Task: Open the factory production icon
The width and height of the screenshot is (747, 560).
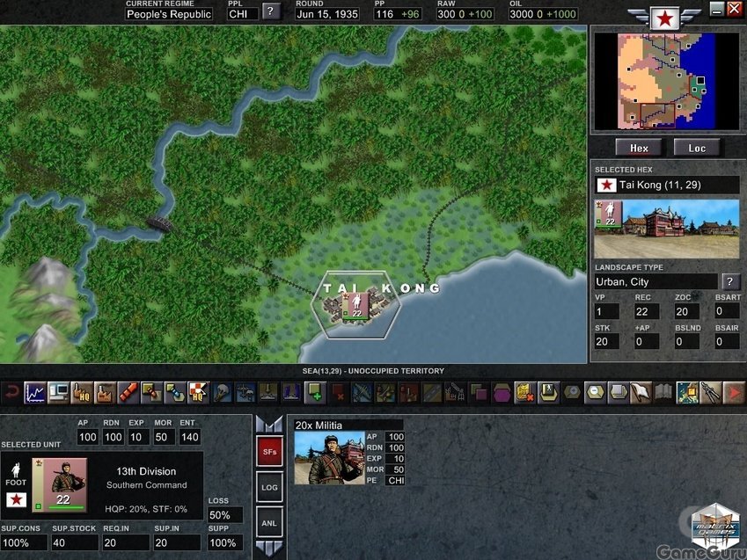Action: tap(105, 393)
